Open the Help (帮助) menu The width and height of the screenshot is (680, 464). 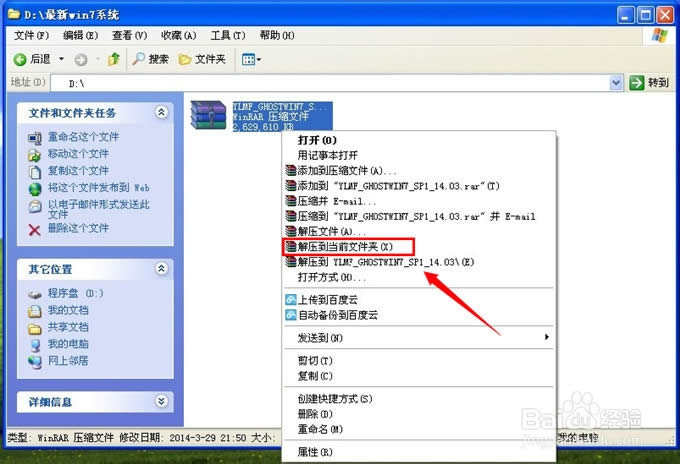click(x=277, y=36)
